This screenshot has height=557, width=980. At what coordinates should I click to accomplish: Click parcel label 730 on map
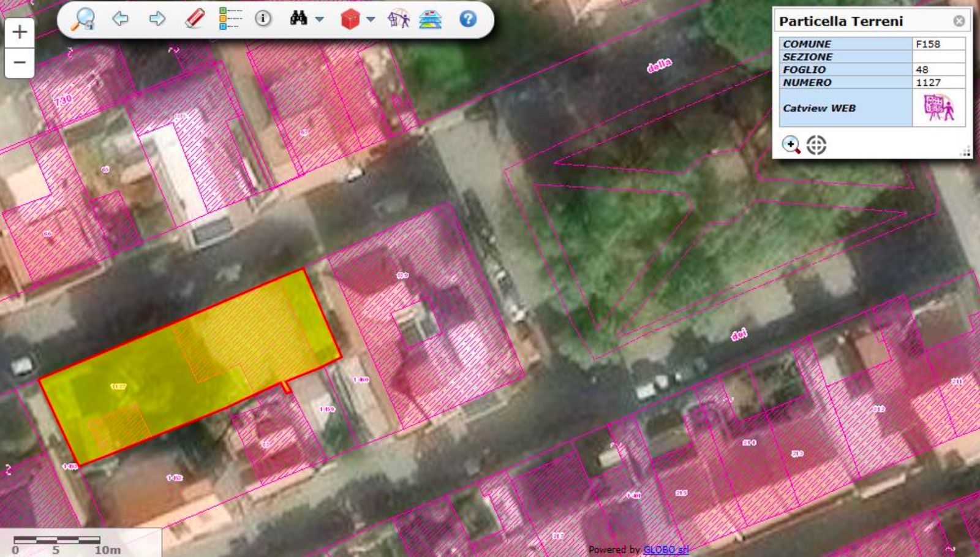coord(63,100)
